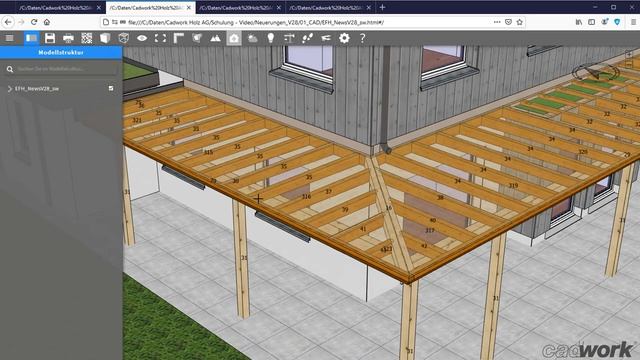Expand the EFH_NewsV28_sw tree node

[9, 89]
